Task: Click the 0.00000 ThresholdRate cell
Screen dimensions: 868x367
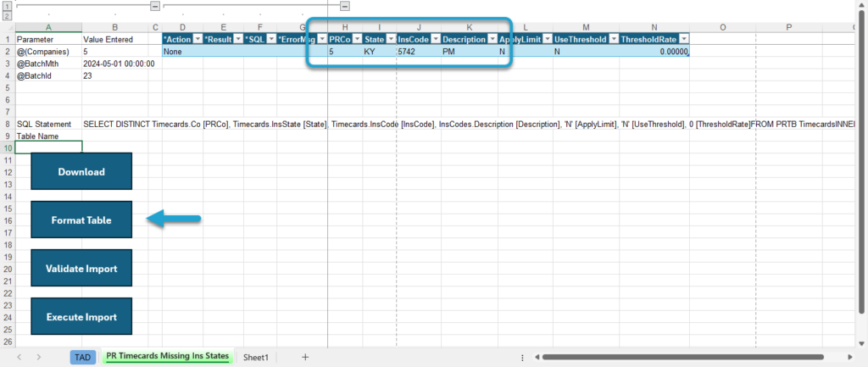Action: point(654,52)
